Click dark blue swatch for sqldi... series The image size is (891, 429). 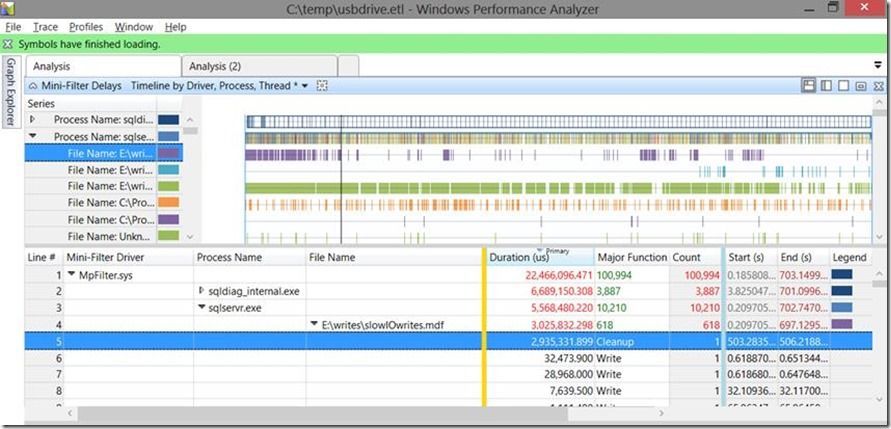[x=169, y=120]
